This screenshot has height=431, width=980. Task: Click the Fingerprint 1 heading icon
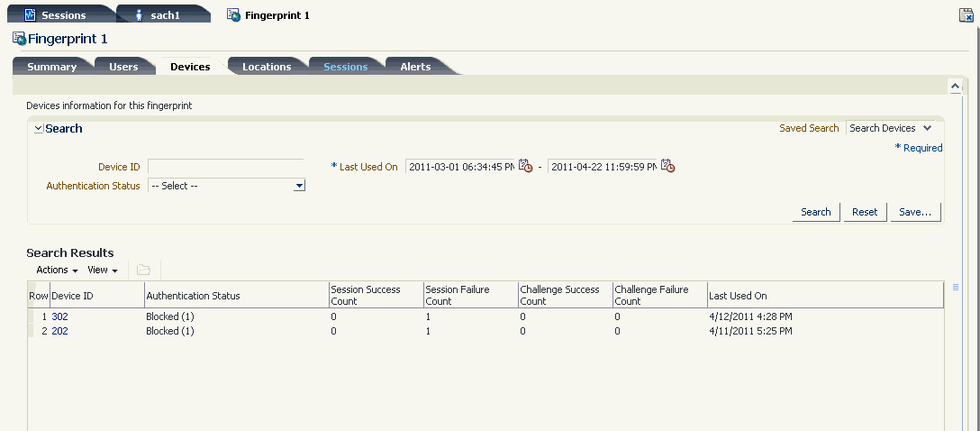(20, 38)
